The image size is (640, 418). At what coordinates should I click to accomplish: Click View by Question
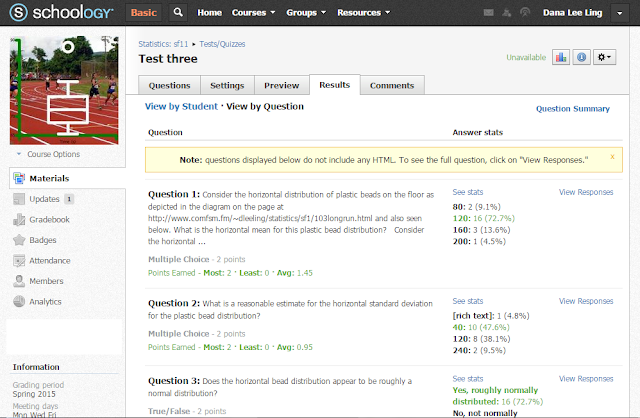click(x=265, y=107)
